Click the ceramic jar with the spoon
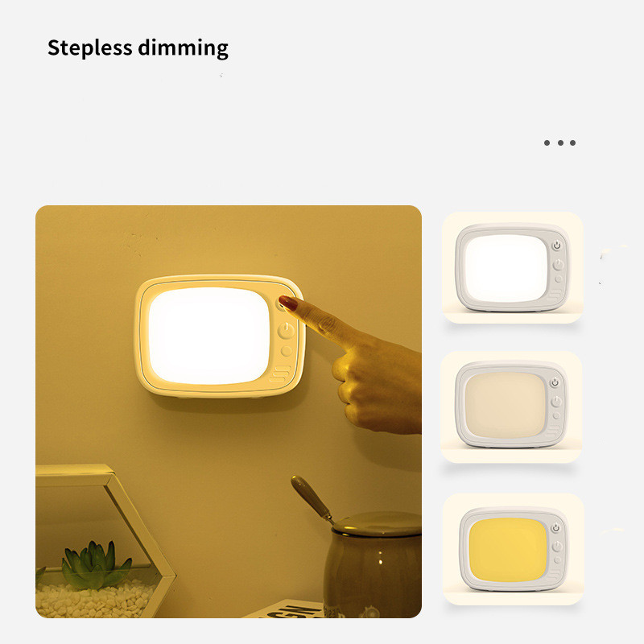Viewport: 644px width, 644px height. 372,564
